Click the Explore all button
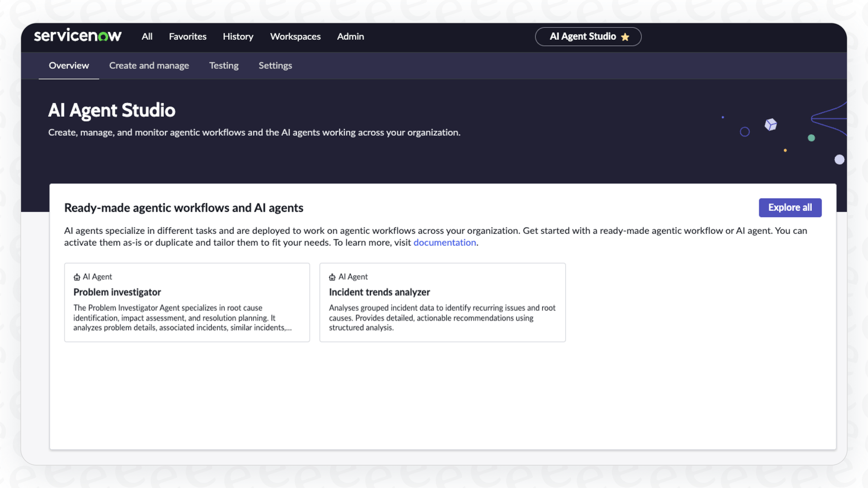Image resolution: width=868 pixels, height=488 pixels. 789,208
